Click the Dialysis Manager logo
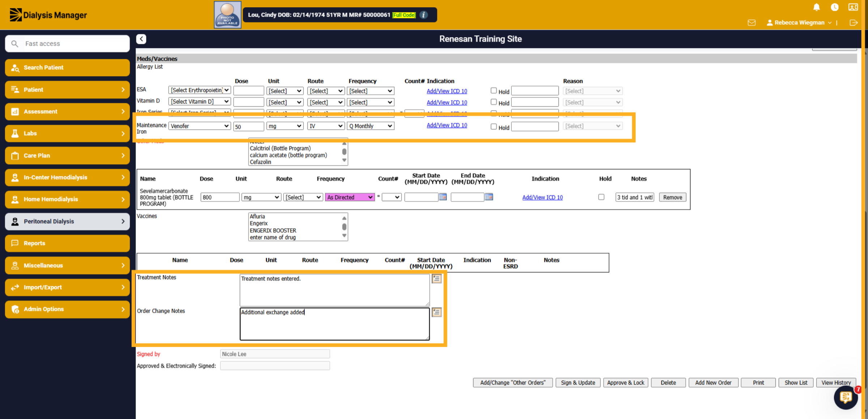The image size is (868, 419). 48,15
